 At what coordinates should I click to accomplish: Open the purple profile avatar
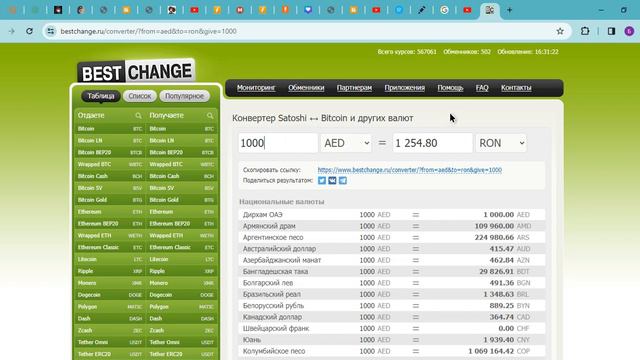(629, 31)
